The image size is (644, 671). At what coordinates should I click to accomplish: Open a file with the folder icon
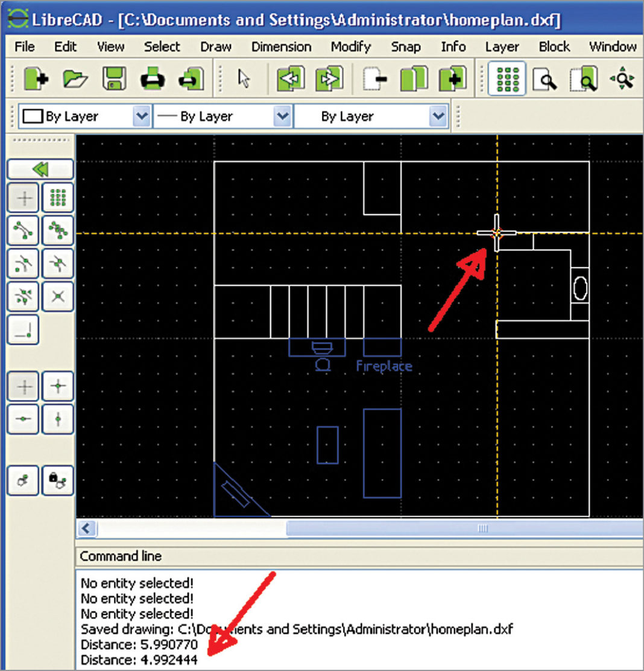(x=75, y=79)
